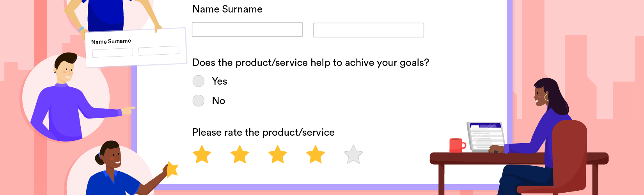Image resolution: width=644 pixels, height=195 pixels.
Task: Set rating with the fourth star
Action: coord(316,154)
